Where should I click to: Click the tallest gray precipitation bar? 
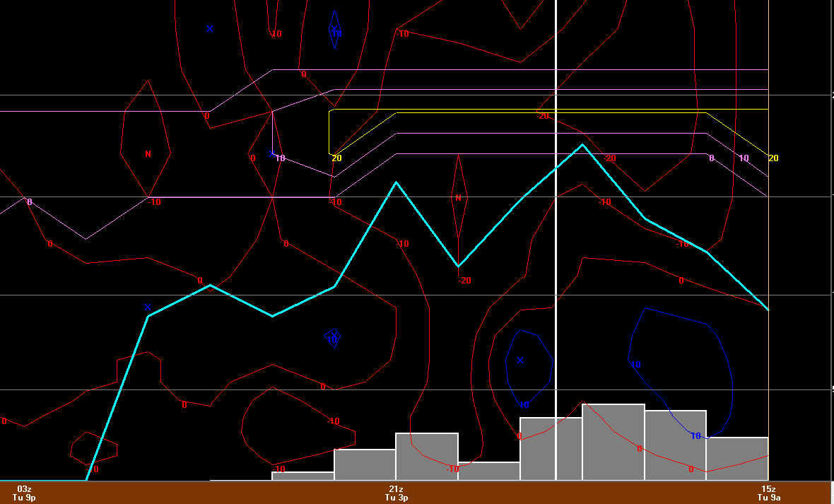[613, 443]
